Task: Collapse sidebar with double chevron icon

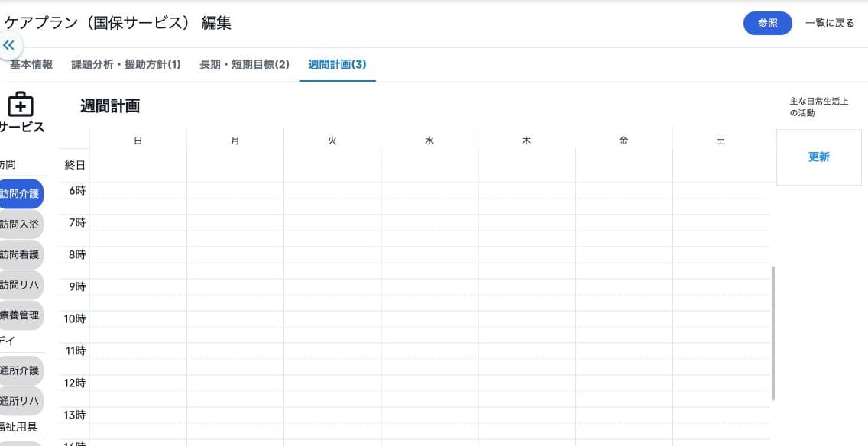Action: [9, 45]
